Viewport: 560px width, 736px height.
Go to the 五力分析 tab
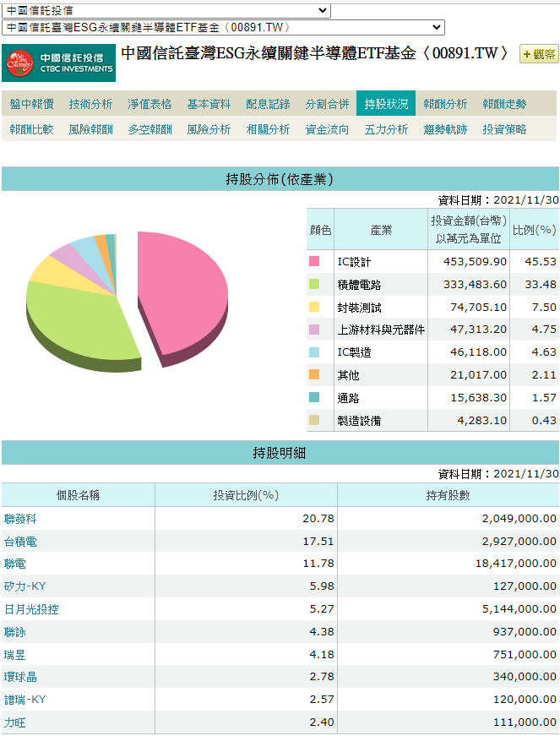click(x=386, y=129)
